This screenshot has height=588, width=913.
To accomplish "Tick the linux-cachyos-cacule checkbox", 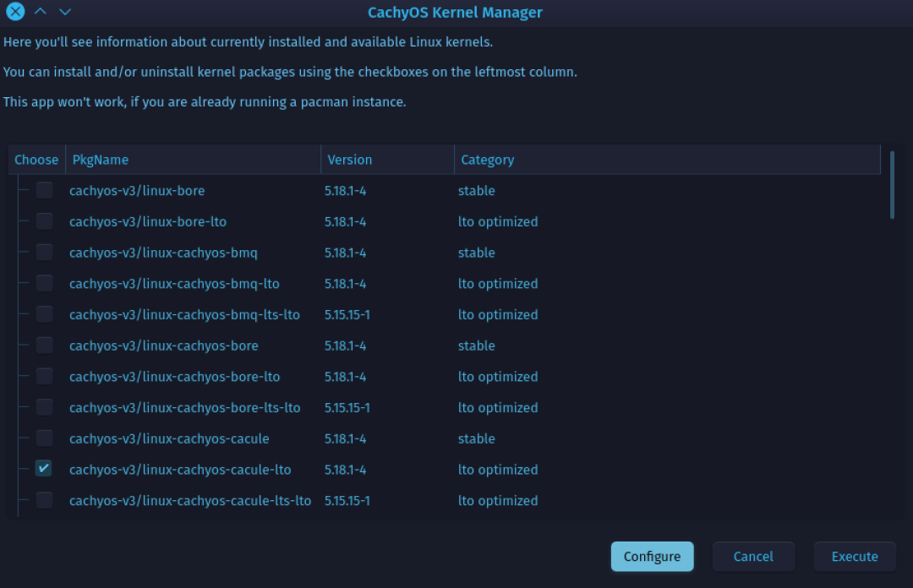I will click(x=44, y=438).
